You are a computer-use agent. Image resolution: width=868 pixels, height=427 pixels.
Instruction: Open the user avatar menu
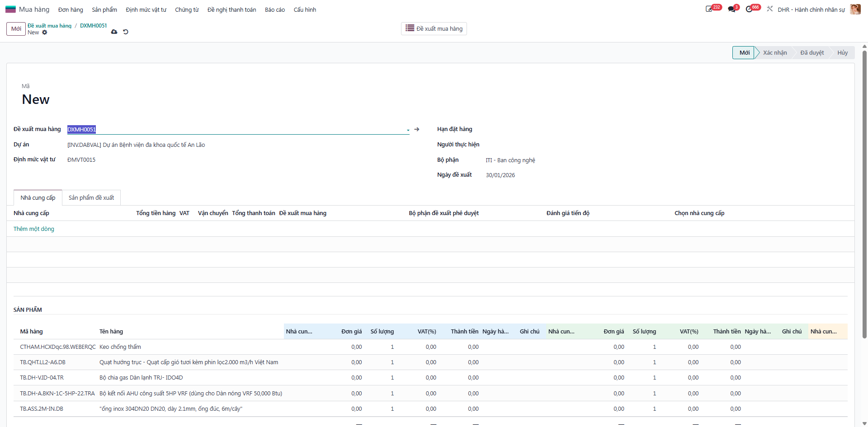click(855, 9)
